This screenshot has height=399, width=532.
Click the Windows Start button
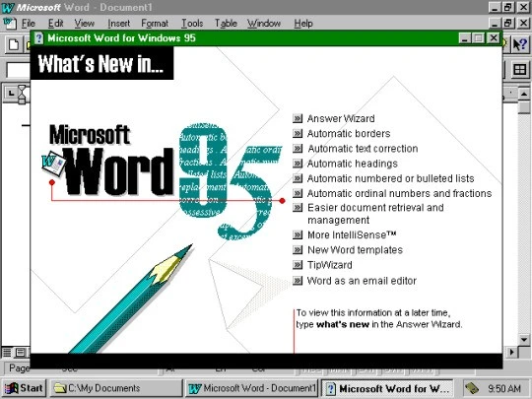(24, 388)
